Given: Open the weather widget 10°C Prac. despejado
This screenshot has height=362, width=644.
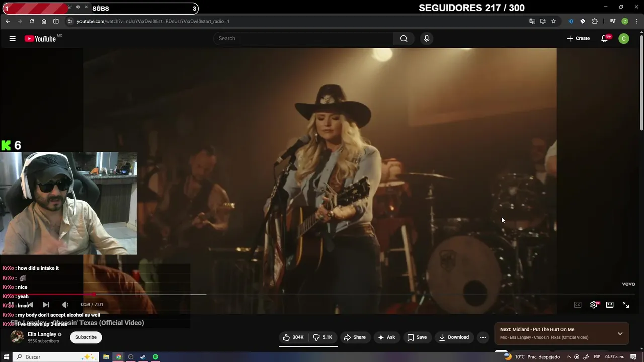Looking at the screenshot, I should click(x=532, y=357).
